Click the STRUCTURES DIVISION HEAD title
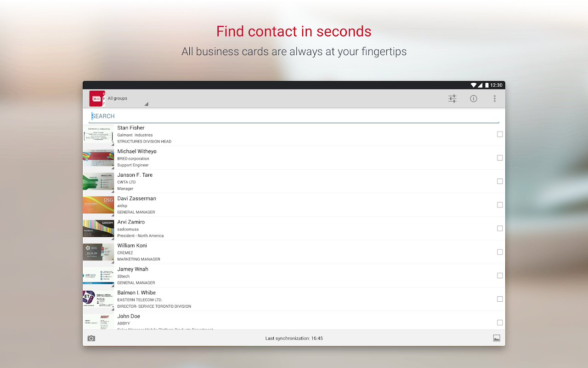 tap(144, 142)
